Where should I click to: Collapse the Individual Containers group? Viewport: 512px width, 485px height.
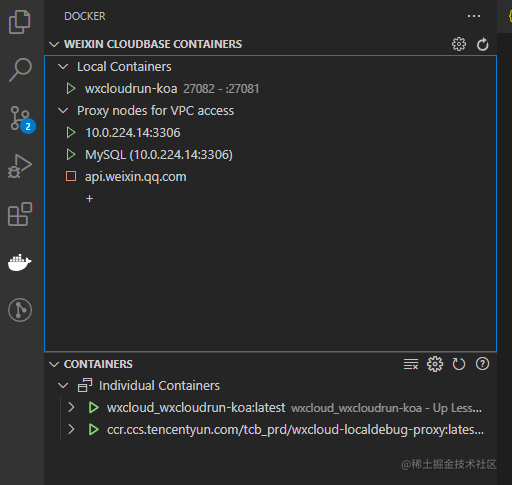click(63, 386)
